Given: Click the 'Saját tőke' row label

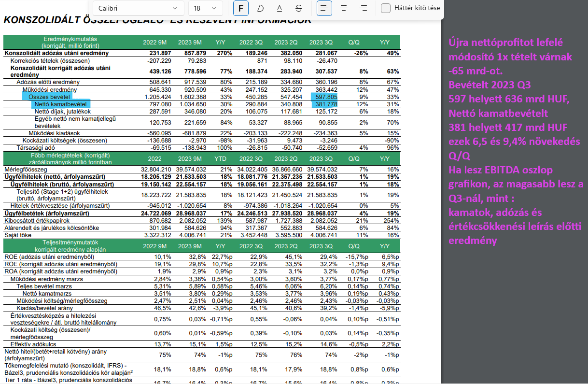Looking at the screenshot, I should (18, 235).
